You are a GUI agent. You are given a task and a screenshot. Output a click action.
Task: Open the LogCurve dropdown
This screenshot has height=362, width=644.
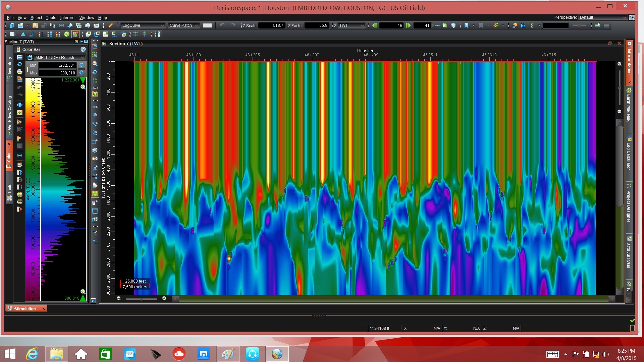(x=143, y=25)
